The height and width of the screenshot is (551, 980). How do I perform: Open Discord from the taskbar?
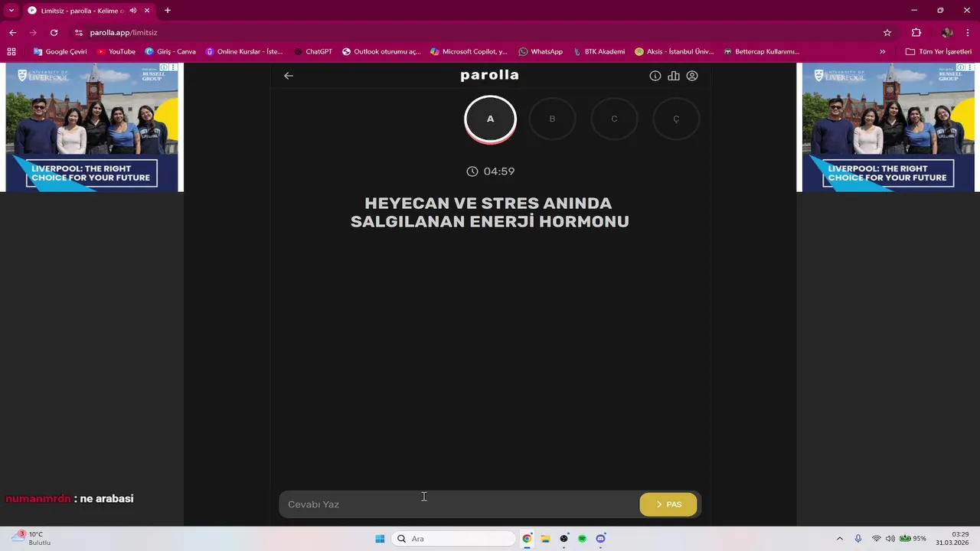tap(600, 539)
